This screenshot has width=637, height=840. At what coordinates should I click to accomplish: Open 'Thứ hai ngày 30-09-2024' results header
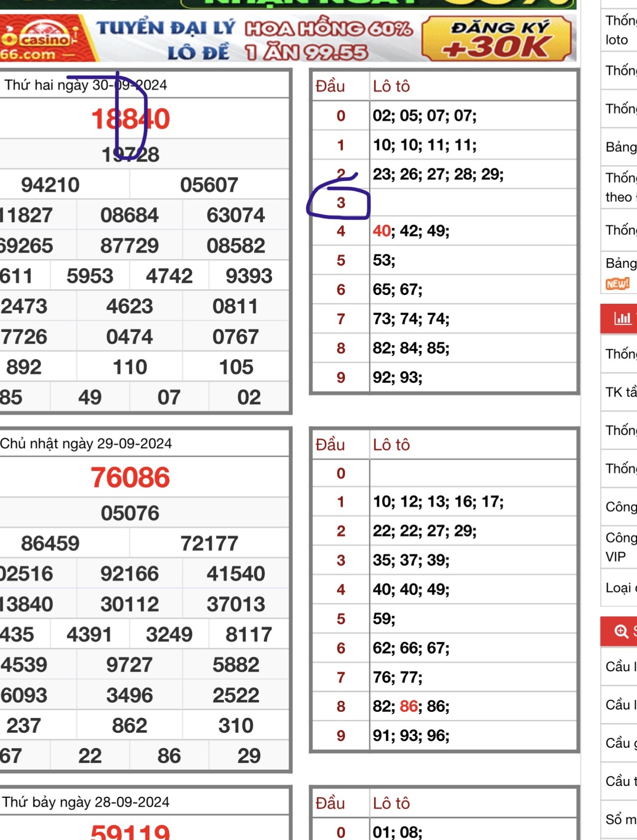(x=86, y=85)
